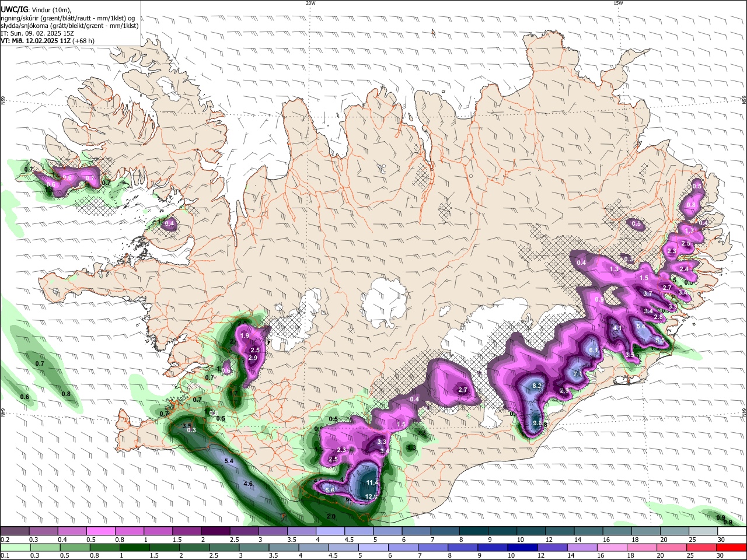Image resolution: width=747 pixels, height=560 pixels.
Task: Select the 2.0 rain value near south coast
Action: click(x=331, y=516)
